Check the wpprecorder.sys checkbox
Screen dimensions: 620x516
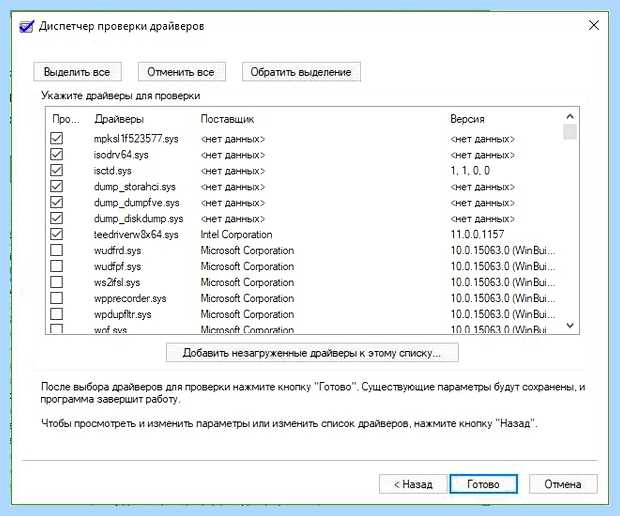(x=57, y=298)
